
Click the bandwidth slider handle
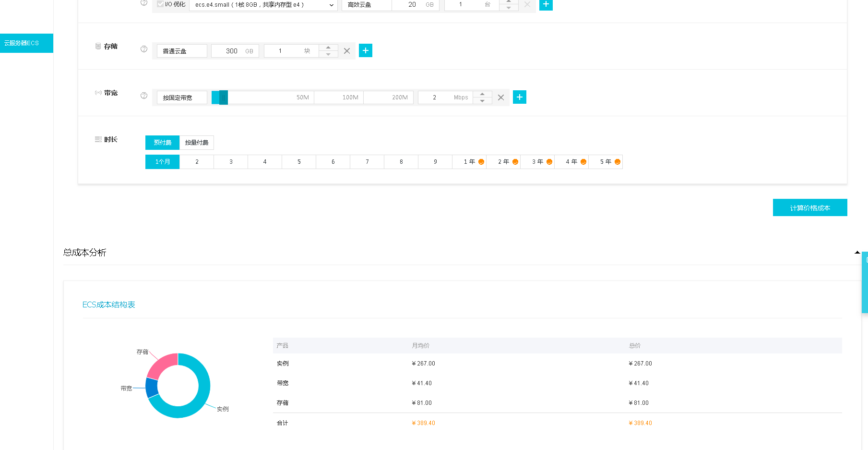click(x=224, y=97)
